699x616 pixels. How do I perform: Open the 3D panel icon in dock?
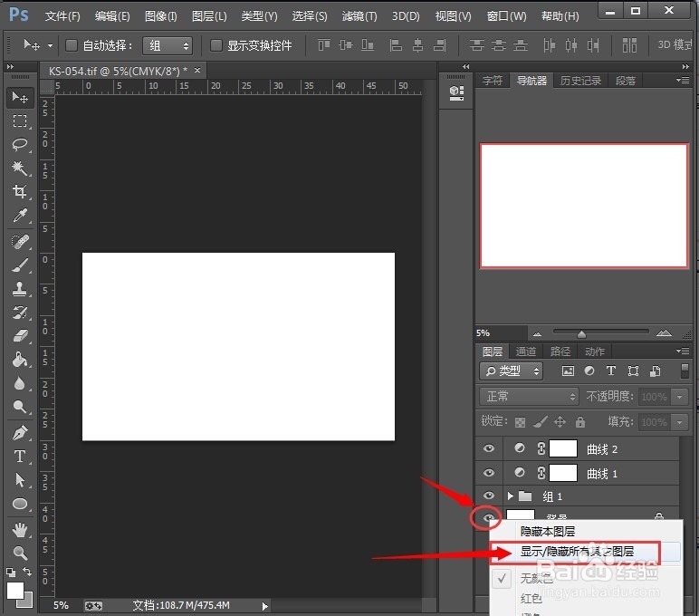coord(456,92)
